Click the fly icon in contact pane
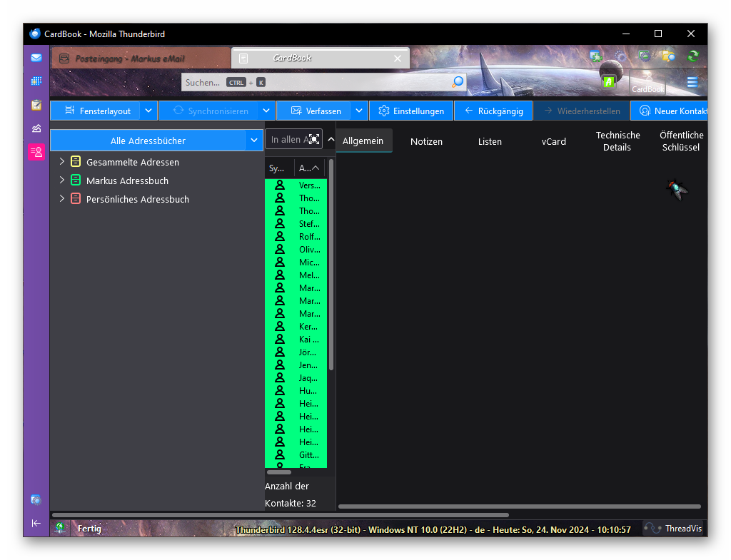Image resolution: width=731 pixels, height=560 pixels. click(677, 189)
